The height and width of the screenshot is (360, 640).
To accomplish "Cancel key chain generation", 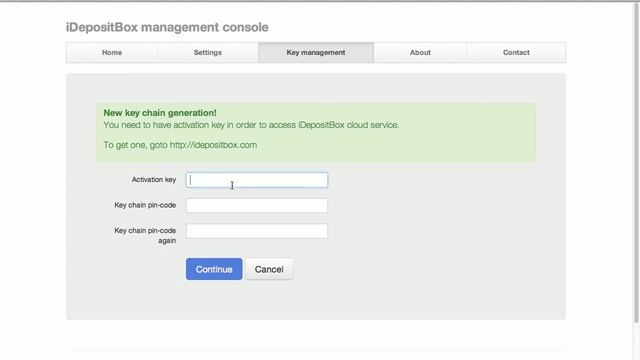I will pyautogui.click(x=269, y=269).
